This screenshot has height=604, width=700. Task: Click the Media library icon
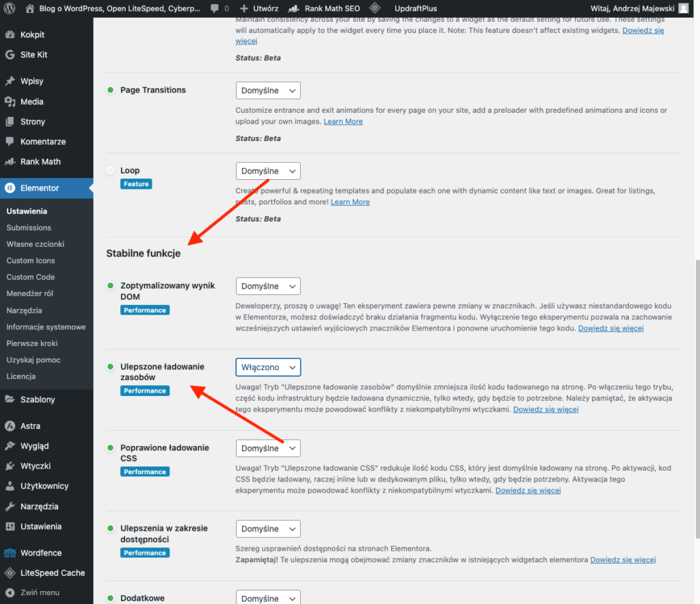coord(10,102)
